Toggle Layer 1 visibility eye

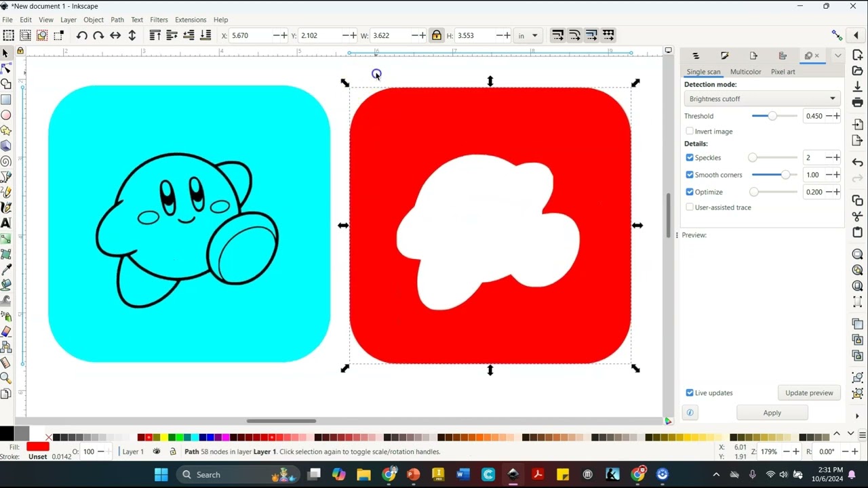click(x=157, y=451)
